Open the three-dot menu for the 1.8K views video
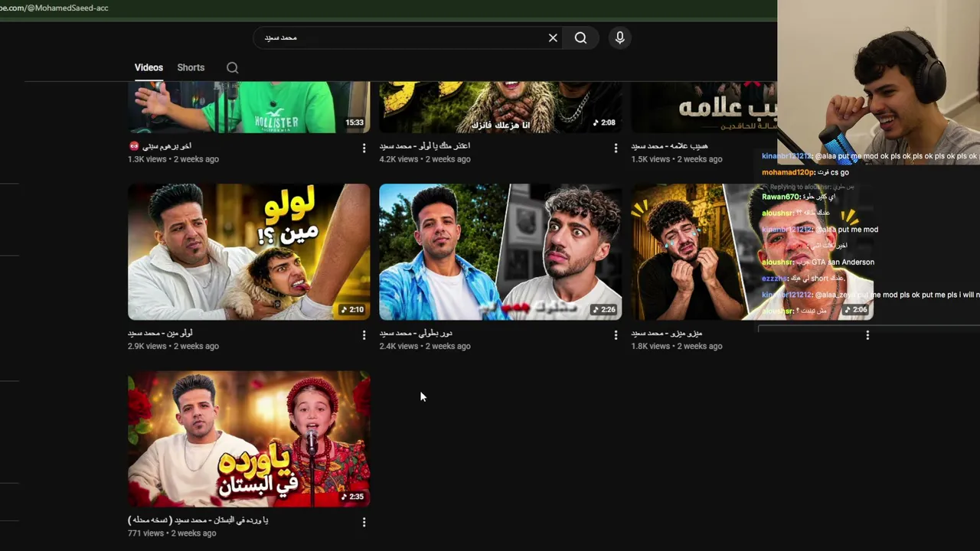980x551 pixels. 867,334
